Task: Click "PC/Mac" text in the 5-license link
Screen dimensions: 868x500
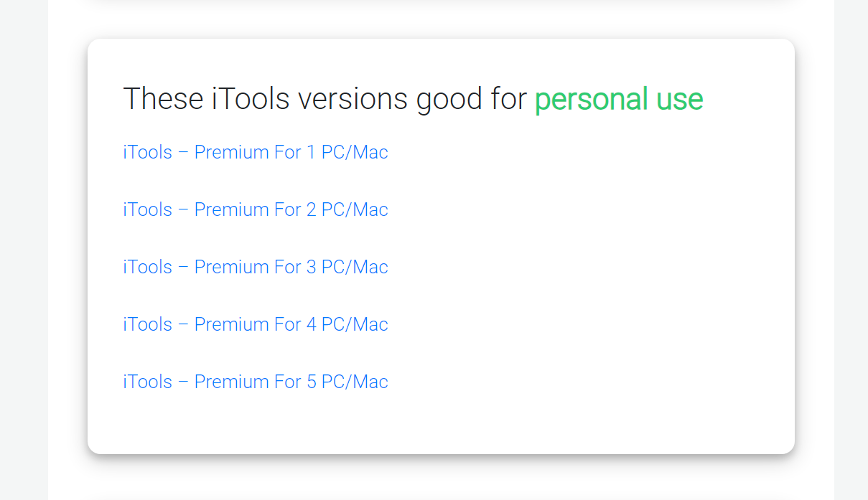Action: (355, 382)
